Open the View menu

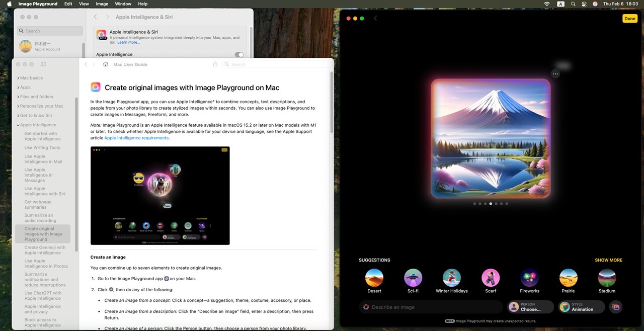pos(84,4)
